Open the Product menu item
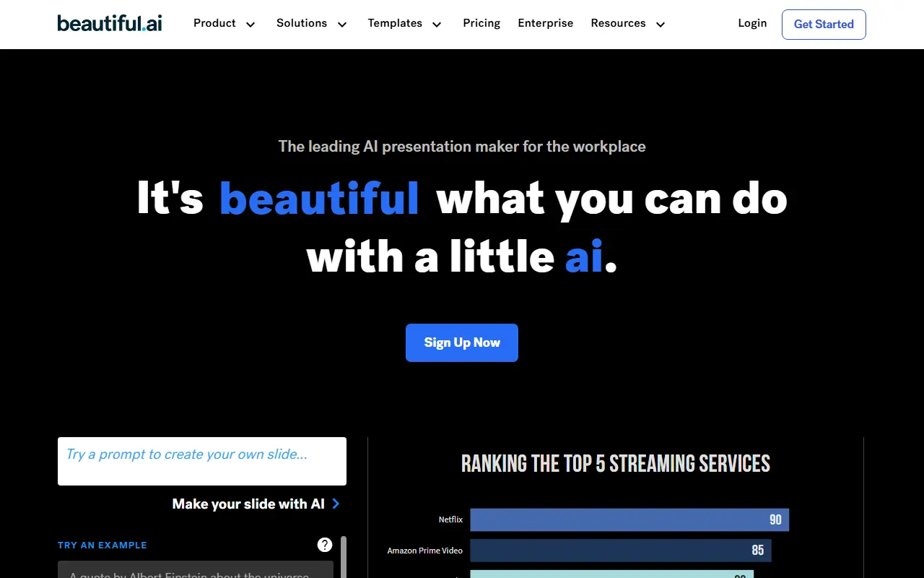 214,23
